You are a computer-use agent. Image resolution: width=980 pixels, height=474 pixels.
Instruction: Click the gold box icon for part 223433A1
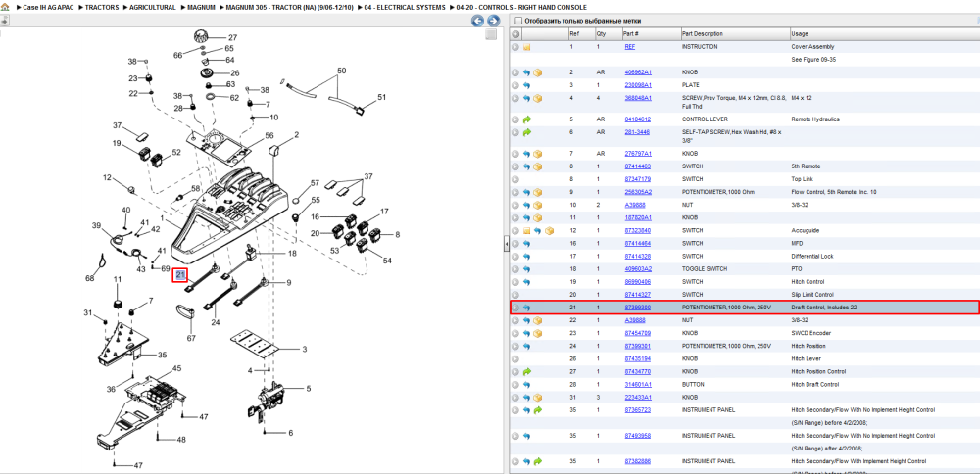pyautogui.click(x=537, y=398)
